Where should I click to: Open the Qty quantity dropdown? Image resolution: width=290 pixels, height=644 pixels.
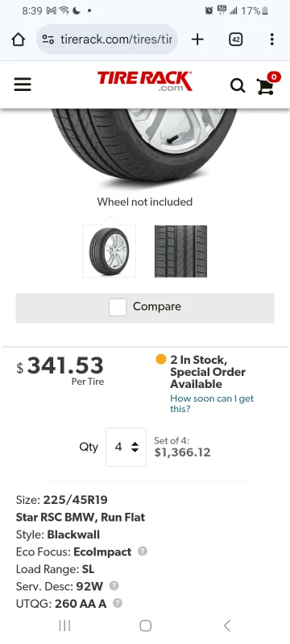126,447
